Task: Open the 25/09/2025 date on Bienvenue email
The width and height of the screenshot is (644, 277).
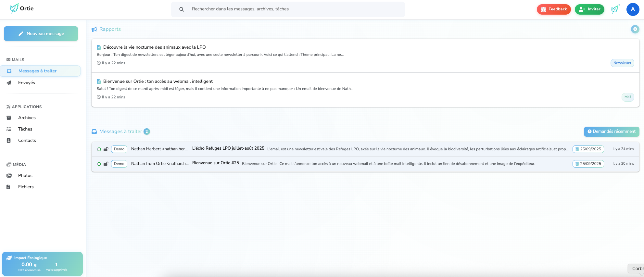Action: (x=588, y=164)
